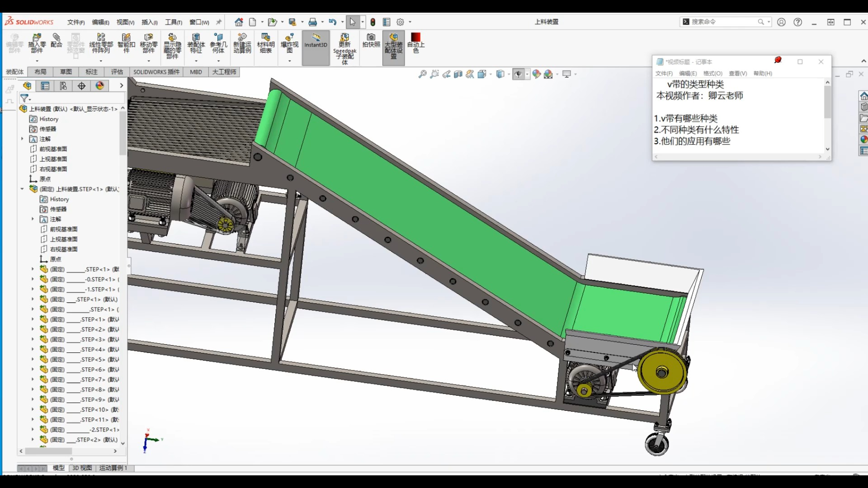This screenshot has width=868, height=488.
Task: Collapse the 上料装置.STEP<1> assembly node
Action: (x=22, y=189)
